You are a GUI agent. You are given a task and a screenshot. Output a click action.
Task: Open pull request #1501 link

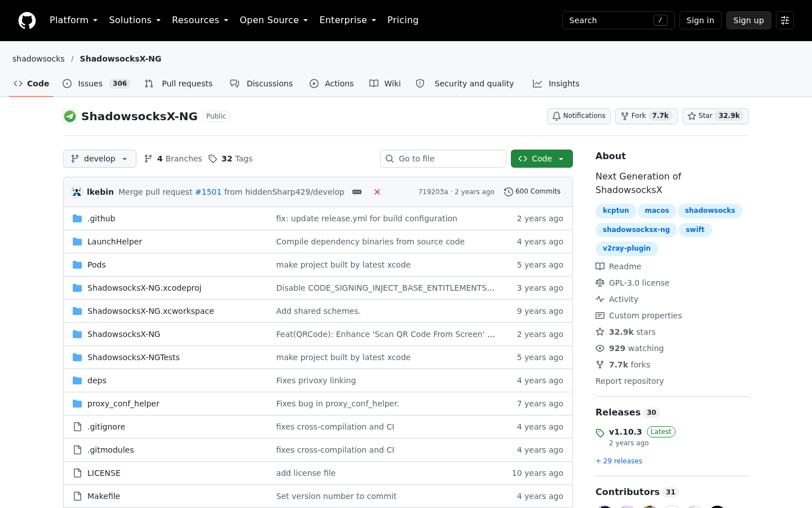(x=208, y=192)
